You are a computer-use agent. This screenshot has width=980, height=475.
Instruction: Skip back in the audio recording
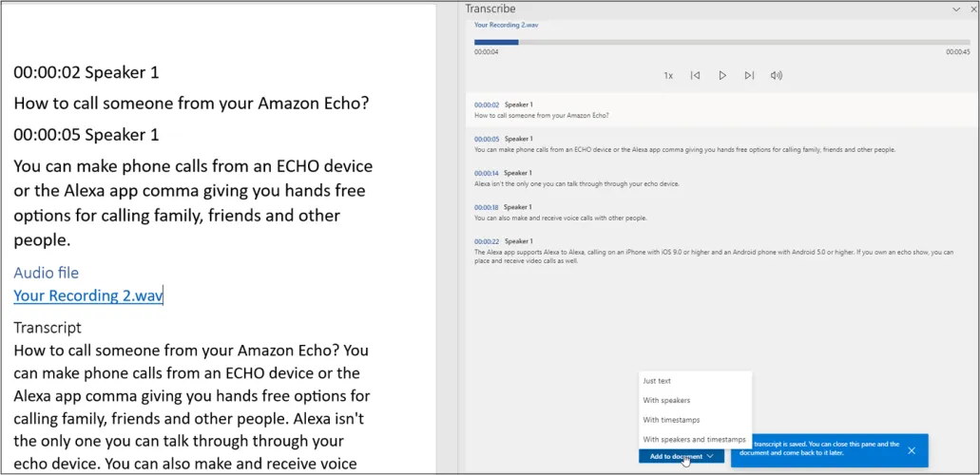coord(696,75)
